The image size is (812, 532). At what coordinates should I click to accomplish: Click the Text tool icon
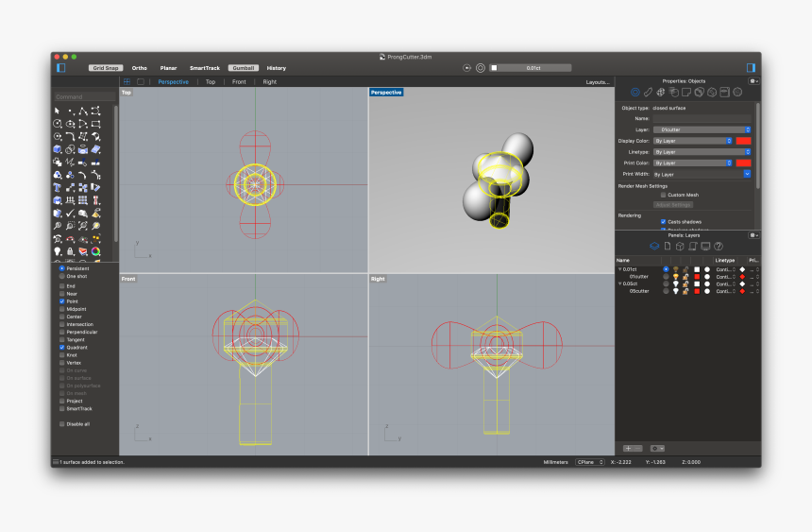[58, 187]
